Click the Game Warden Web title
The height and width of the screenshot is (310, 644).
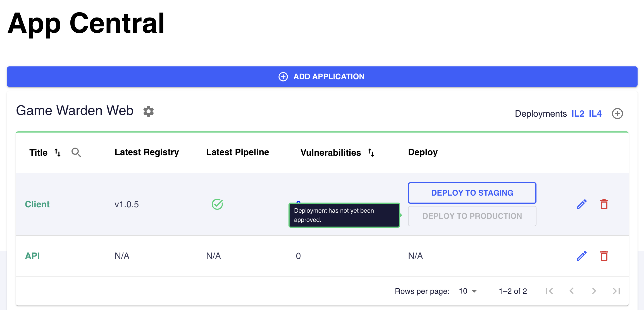click(x=75, y=110)
